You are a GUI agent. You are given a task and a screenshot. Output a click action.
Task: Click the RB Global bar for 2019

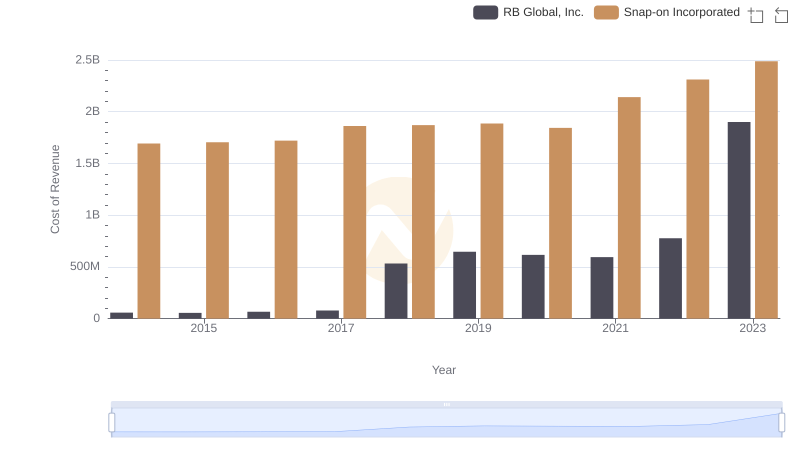(464, 285)
